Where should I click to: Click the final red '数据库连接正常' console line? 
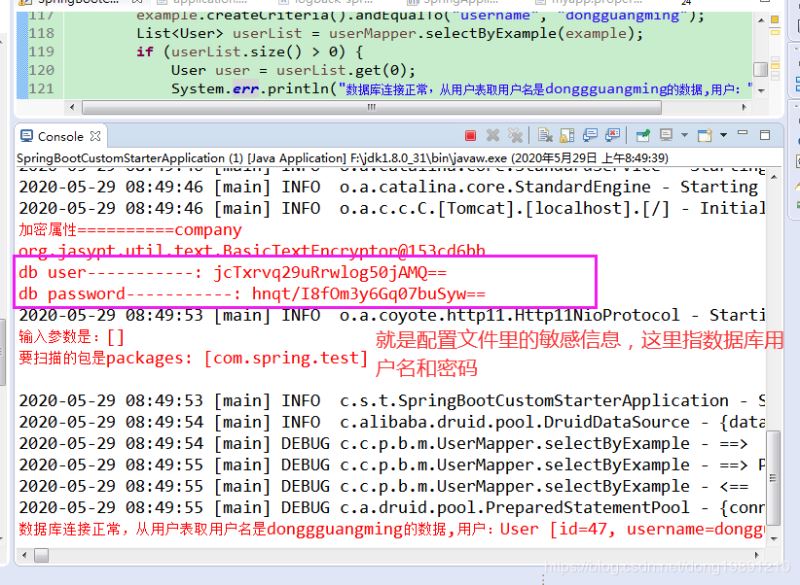tap(391, 529)
